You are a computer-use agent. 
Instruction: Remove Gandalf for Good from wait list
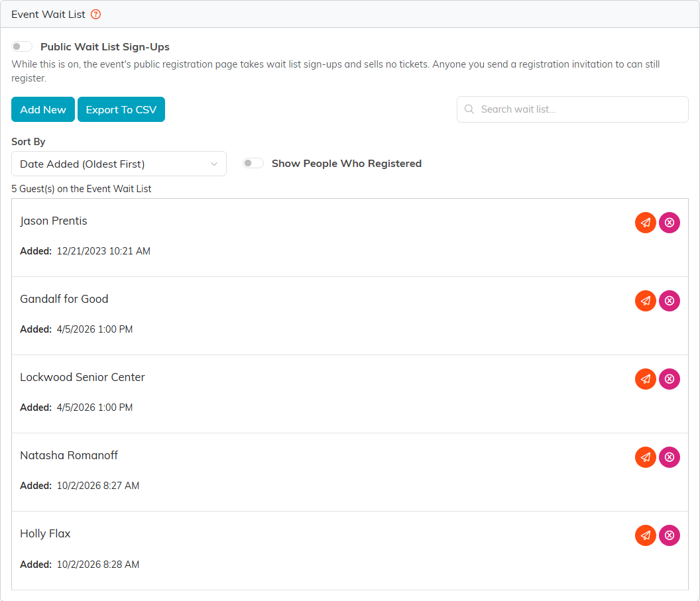click(x=670, y=301)
